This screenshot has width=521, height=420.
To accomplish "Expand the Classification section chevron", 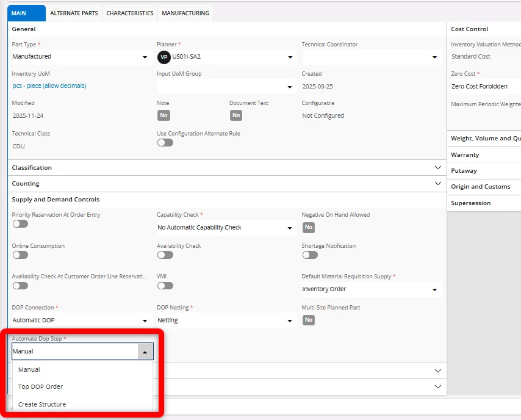I will 437,167.
